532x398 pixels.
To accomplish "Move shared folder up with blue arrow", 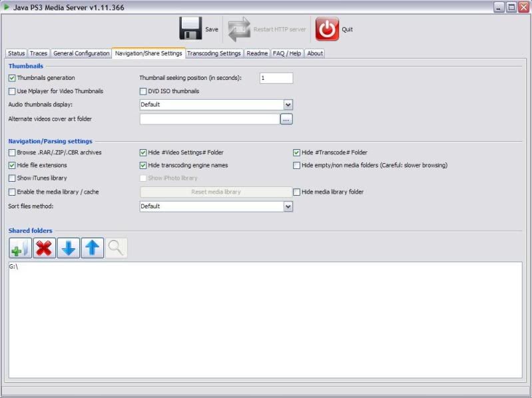I will tap(93, 248).
